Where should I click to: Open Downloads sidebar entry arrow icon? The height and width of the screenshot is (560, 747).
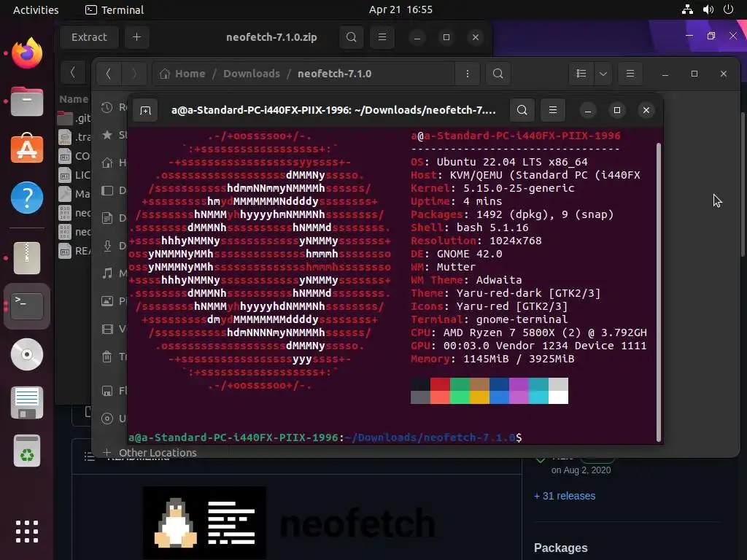click(107, 246)
